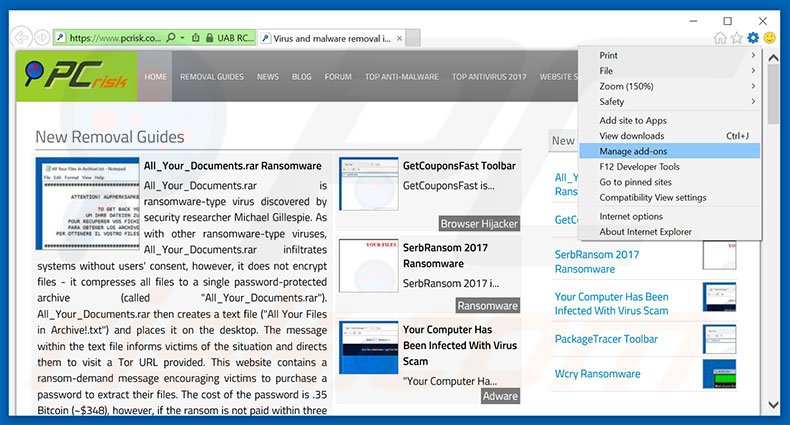Open TOP ANTIVIRUS 2017 navigation item
Screen dimensions: 790x425
point(489,77)
